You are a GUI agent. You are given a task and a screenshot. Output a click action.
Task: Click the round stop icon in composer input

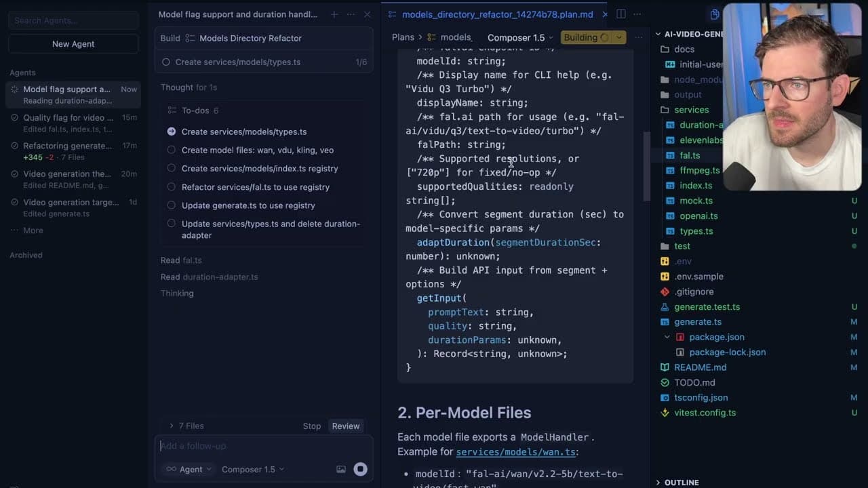pos(360,469)
